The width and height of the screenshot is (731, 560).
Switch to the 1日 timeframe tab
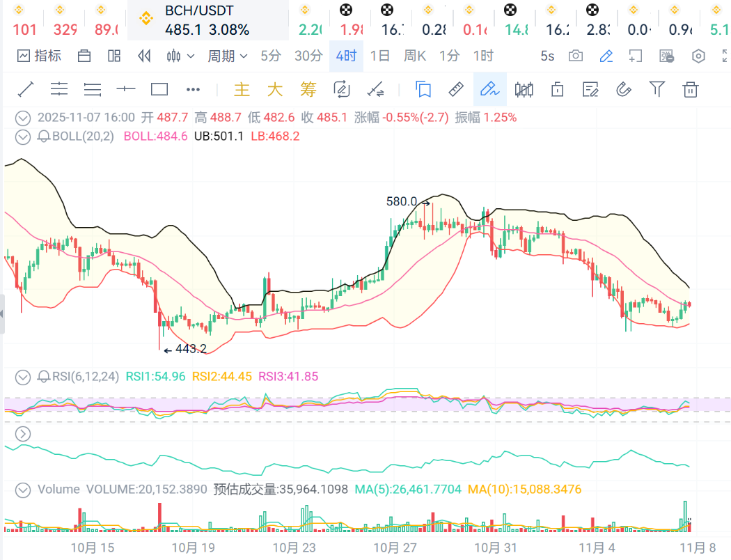(x=380, y=56)
